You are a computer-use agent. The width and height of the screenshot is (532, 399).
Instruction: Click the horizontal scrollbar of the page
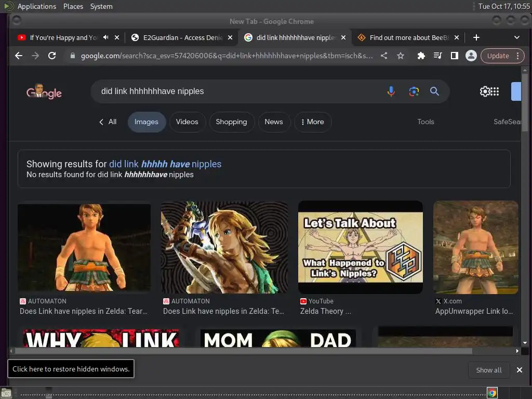(243, 351)
